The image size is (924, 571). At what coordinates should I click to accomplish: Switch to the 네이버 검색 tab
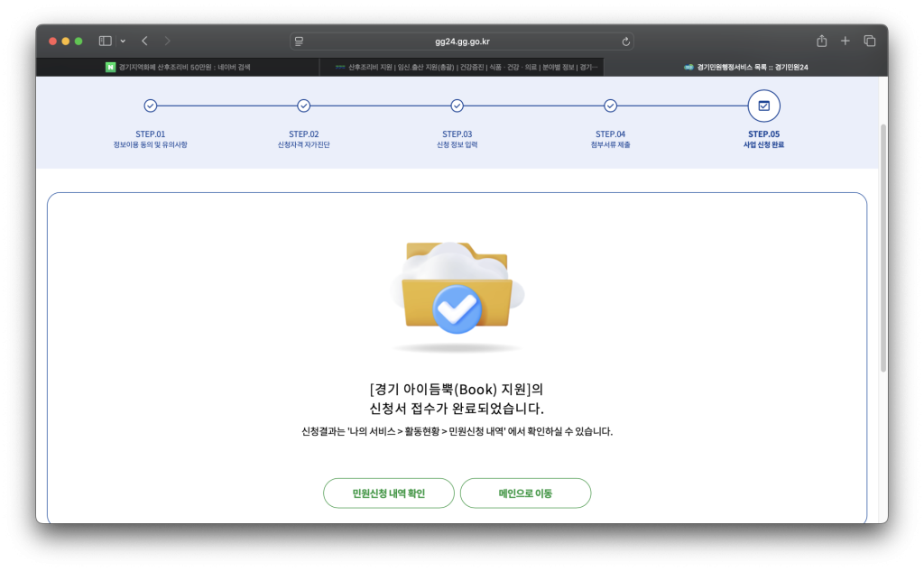click(178, 67)
